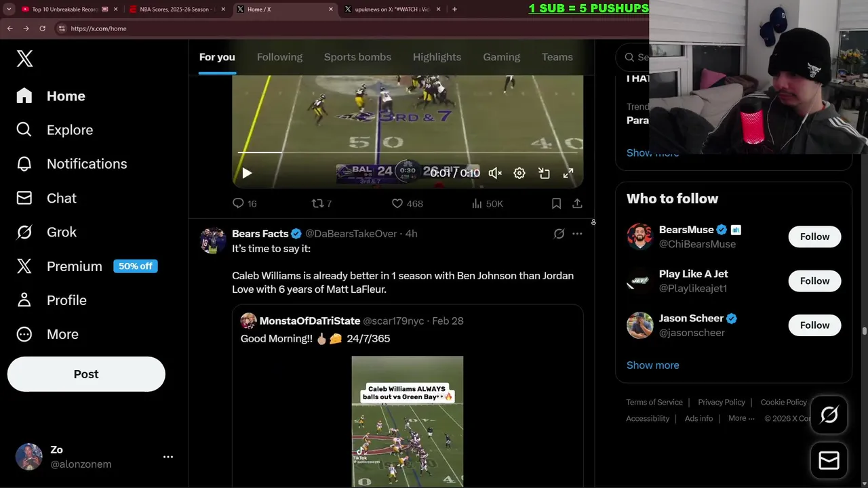Viewport: 868px width, 488px height.
Task: Click the X logo in sidebar
Action: [24, 58]
